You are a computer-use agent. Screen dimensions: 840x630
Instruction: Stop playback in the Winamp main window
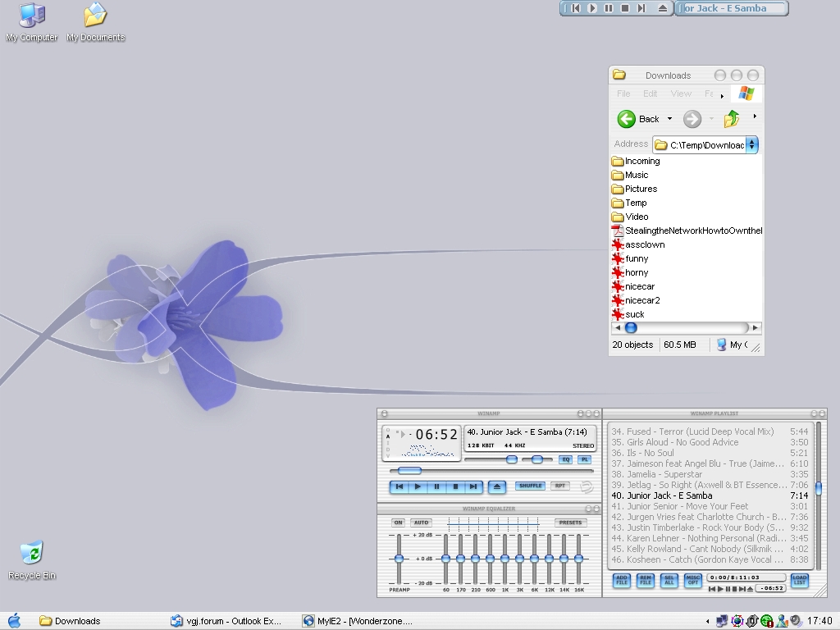pos(455,486)
